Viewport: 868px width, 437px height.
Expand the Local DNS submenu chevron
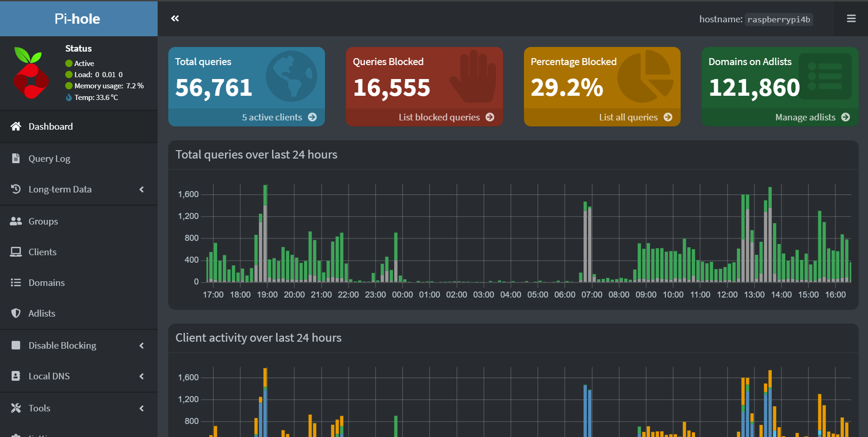142,376
